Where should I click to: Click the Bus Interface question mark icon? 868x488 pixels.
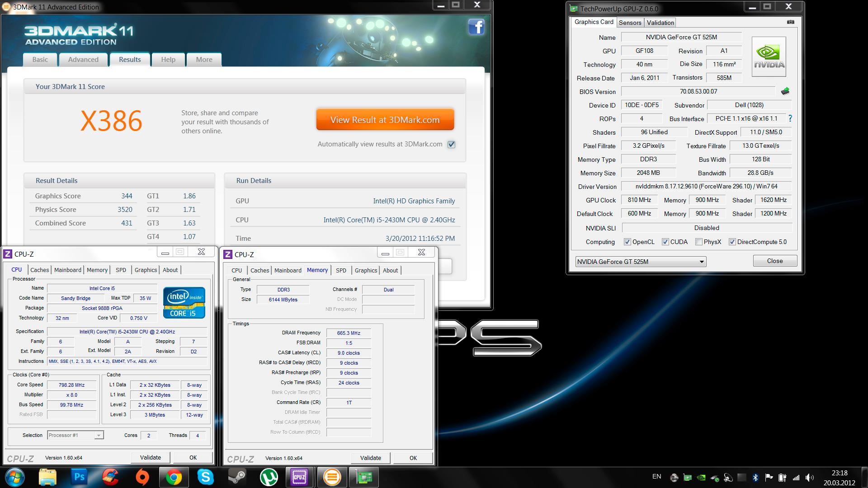790,118
